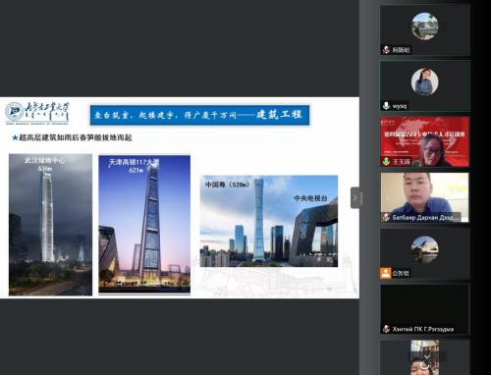Select 会务组's sunset round avatar
The width and height of the screenshot is (492, 376).
424,249
